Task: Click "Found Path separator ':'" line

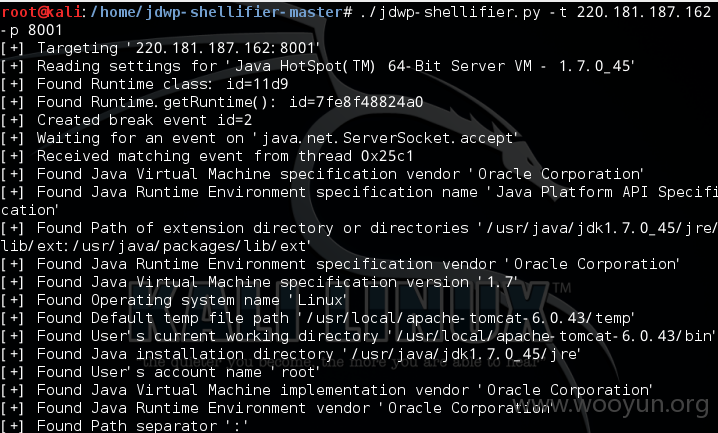Action: click(124, 426)
